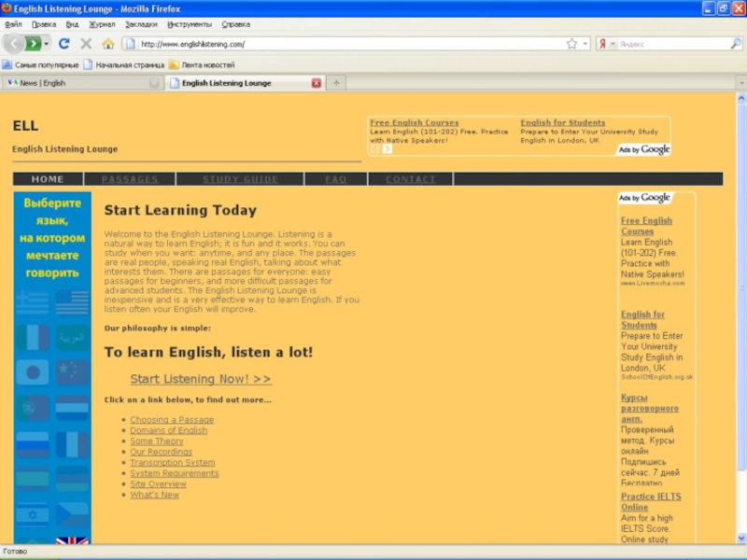Focus the Yandex search input field
Viewport: 747px width, 560px height.
point(673,44)
